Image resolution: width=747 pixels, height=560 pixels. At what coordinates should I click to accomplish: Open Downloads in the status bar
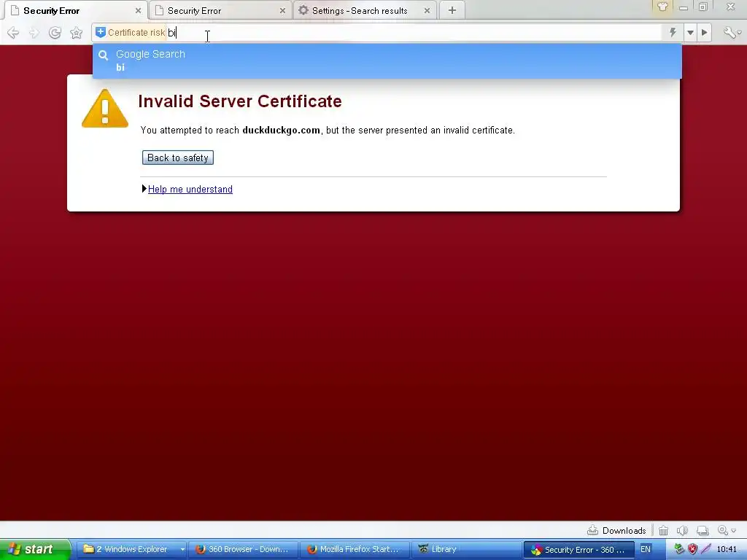(616, 530)
